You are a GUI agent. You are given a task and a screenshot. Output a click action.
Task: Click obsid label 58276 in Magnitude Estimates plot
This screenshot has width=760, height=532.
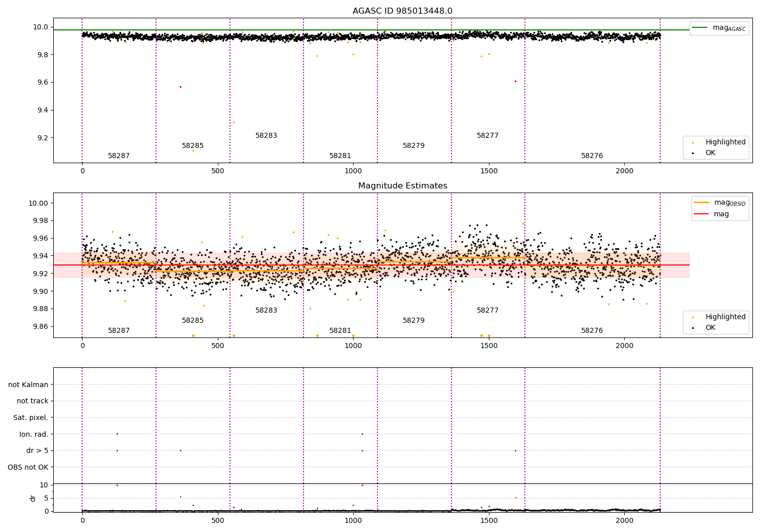click(592, 331)
